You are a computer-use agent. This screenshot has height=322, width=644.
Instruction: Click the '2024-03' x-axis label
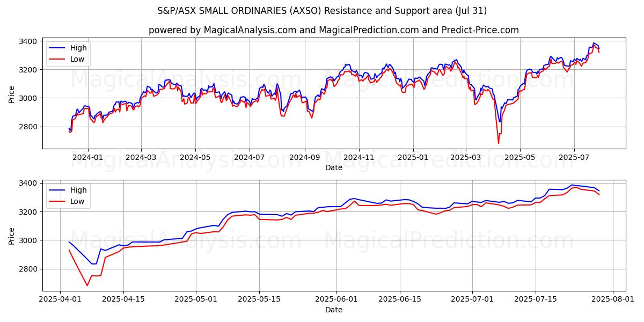141,158
